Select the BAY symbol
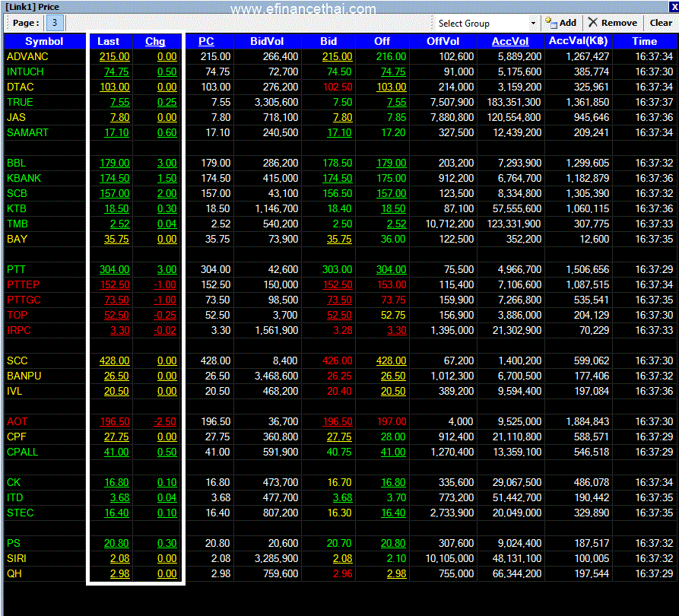 [17, 239]
